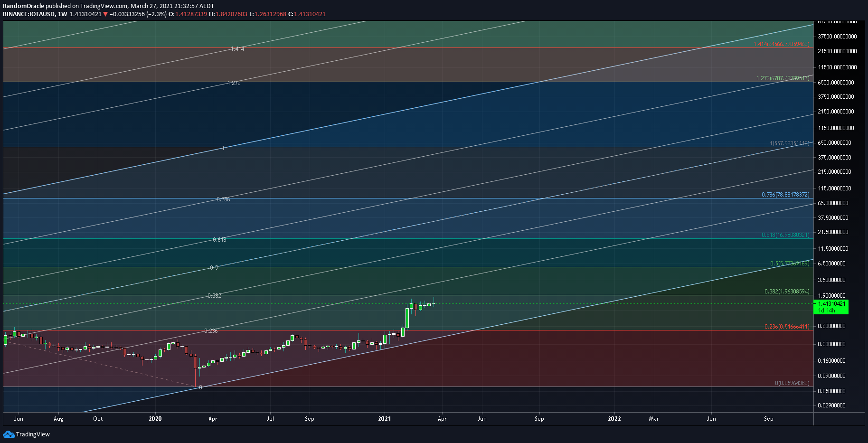Click the red down arrow beside the price change

point(105,14)
